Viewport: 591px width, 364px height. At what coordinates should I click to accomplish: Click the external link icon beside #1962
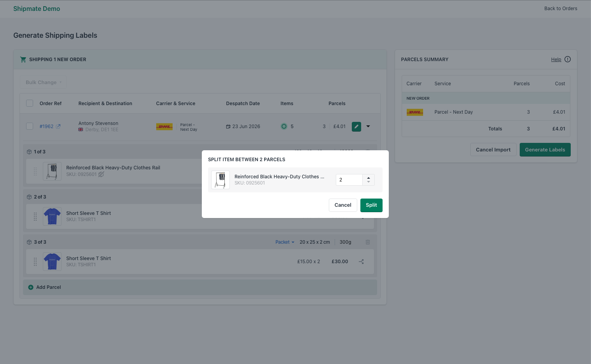tap(58, 127)
